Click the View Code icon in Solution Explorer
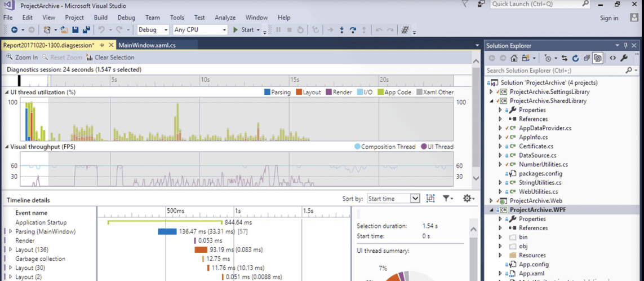This screenshot has width=644, height=281. (613, 59)
